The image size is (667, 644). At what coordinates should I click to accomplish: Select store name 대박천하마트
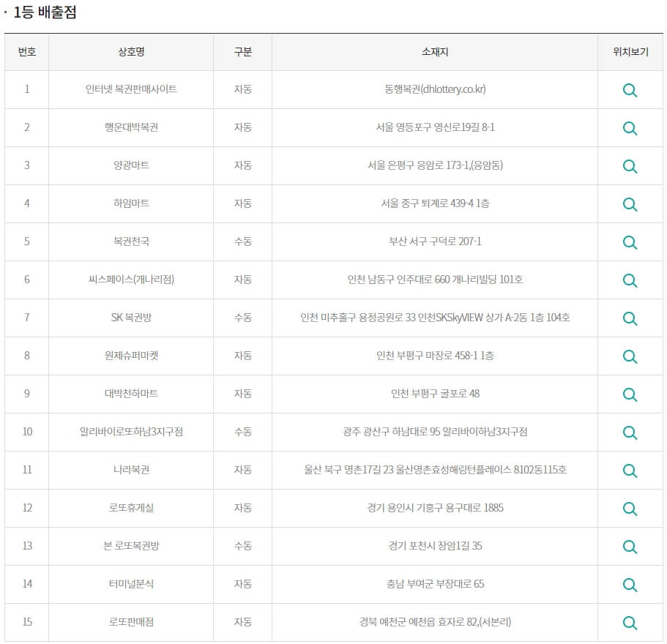click(x=131, y=393)
